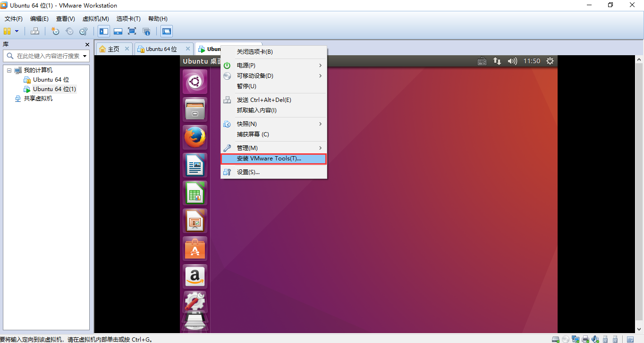Screen dimensions: 644x343
Task: Select 共享虚拟机 in the library tree
Action: coord(38,99)
